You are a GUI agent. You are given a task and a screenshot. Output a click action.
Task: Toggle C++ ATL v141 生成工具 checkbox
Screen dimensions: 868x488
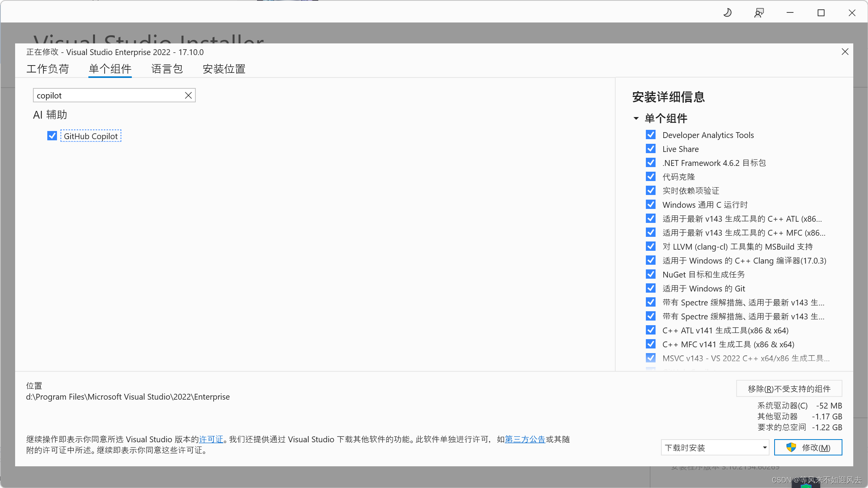click(651, 330)
